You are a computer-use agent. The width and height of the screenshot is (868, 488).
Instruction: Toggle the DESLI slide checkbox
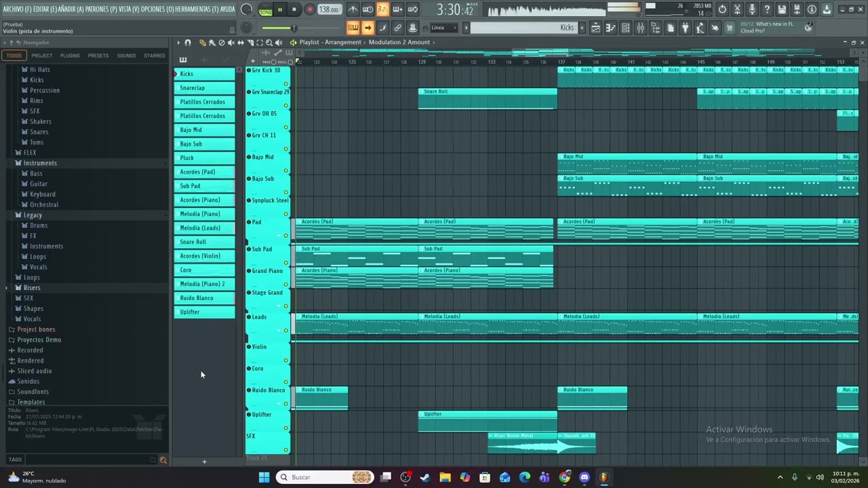(290, 62)
